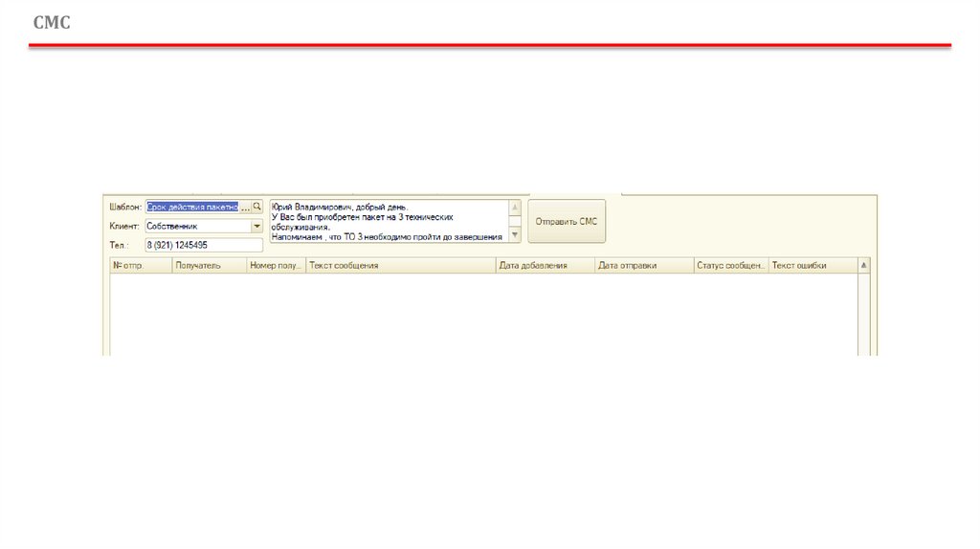Sort by Дата отправки column header
The width and height of the screenshot is (980, 549).
point(644,266)
